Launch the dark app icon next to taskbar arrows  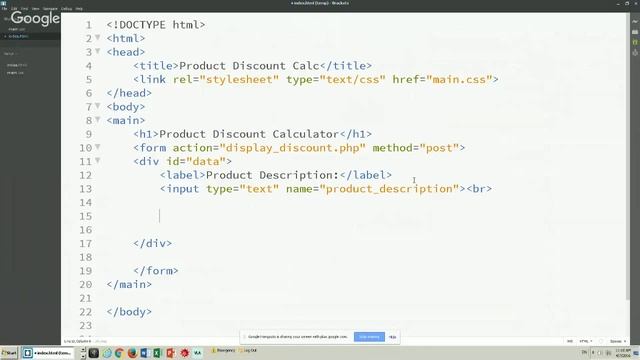point(93,353)
